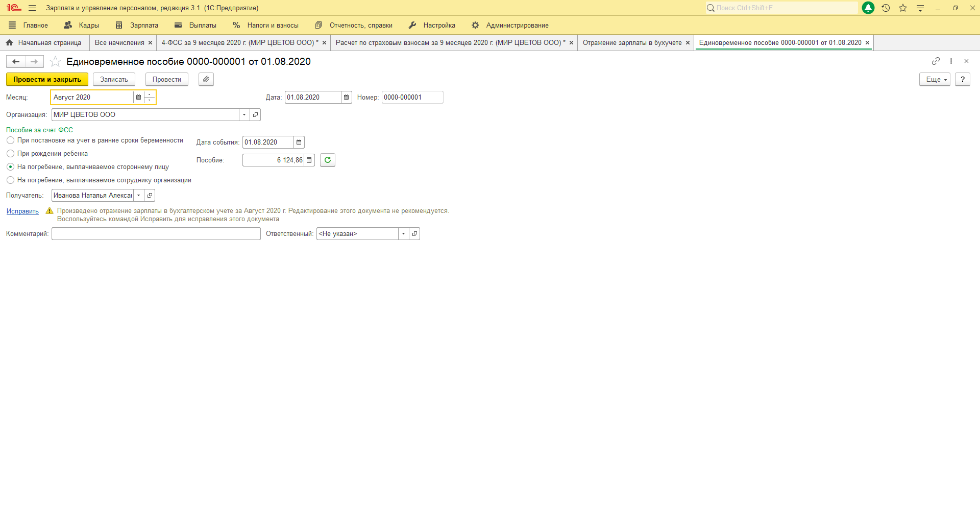Open the Главное menu

click(x=29, y=26)
